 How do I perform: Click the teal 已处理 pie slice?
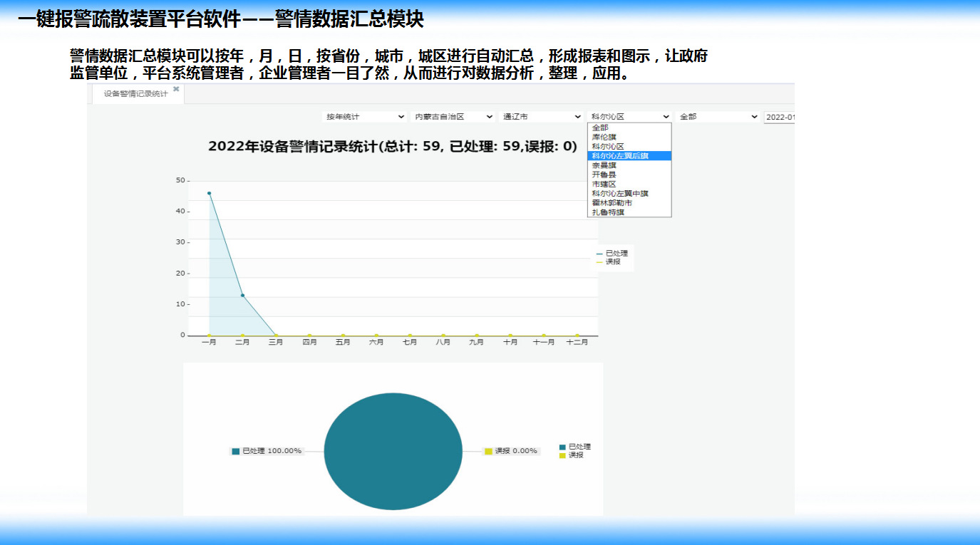(x=393, y=451)
